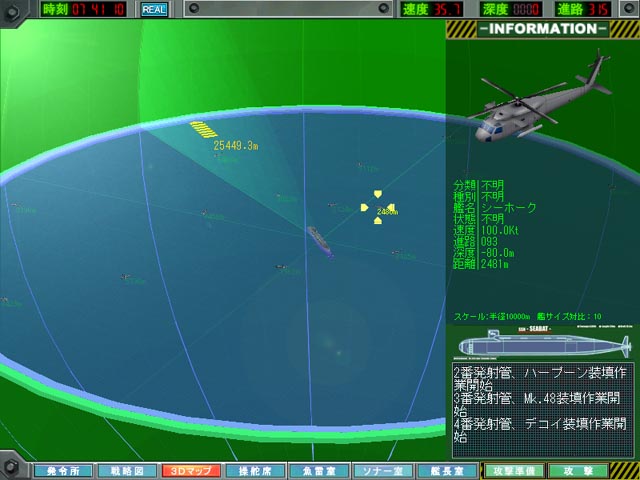
Task: Click the 速度 speed readout 35.7
Action: 432,9
